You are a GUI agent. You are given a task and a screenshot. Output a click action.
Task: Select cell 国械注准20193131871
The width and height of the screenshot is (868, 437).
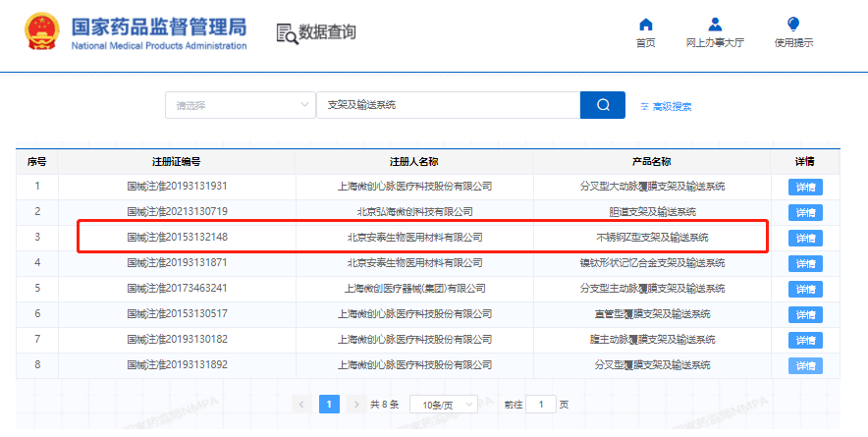coord(177,262)
